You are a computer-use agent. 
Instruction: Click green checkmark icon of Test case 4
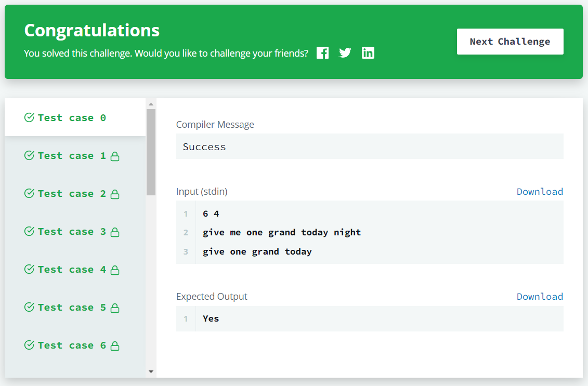click(29, 269)
